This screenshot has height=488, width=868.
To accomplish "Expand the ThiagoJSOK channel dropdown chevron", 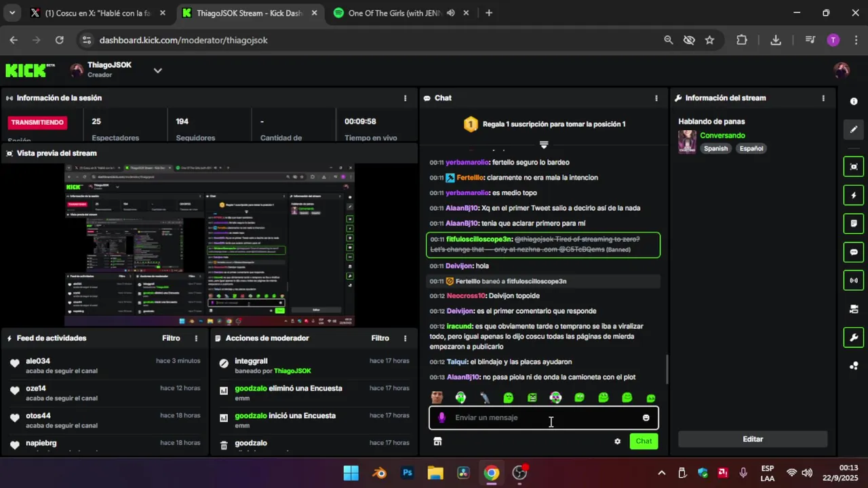I will pos(157,70).
